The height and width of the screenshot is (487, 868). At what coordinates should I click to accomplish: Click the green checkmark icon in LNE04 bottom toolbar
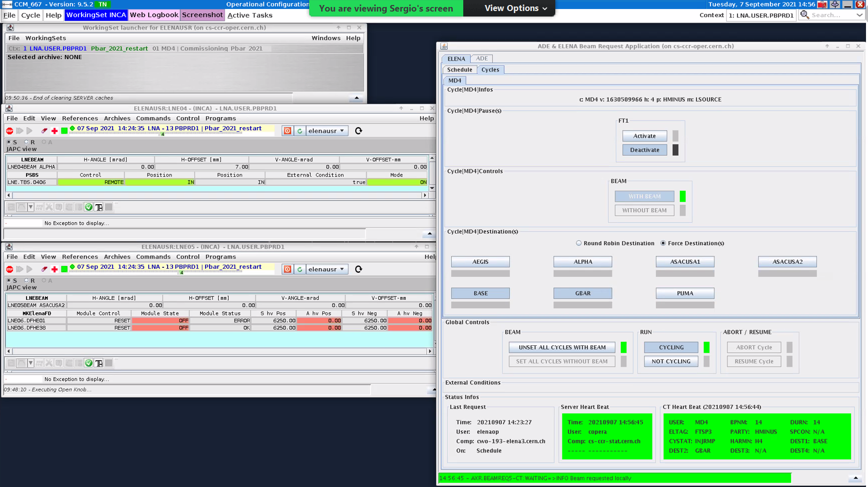89,207
